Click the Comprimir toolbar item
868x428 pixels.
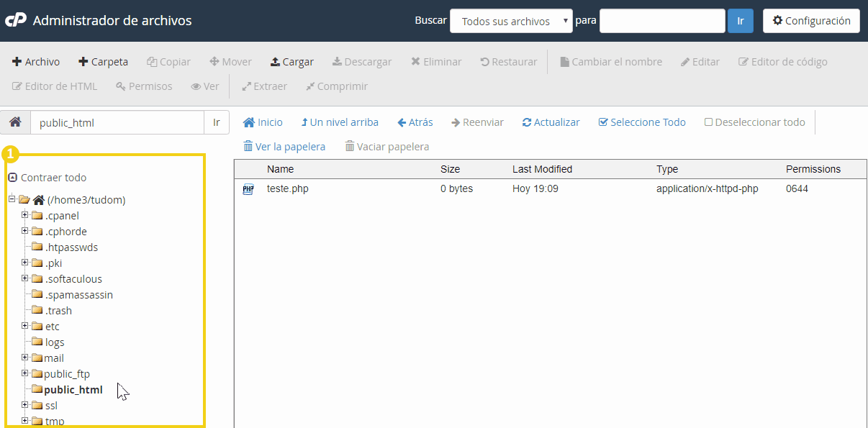pos(336,86)
